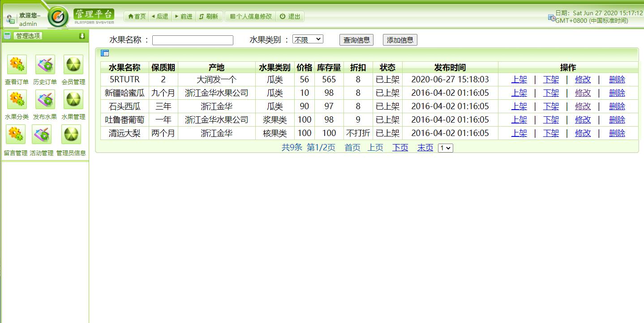Click the table icon above the list

[x=105, y=53]
